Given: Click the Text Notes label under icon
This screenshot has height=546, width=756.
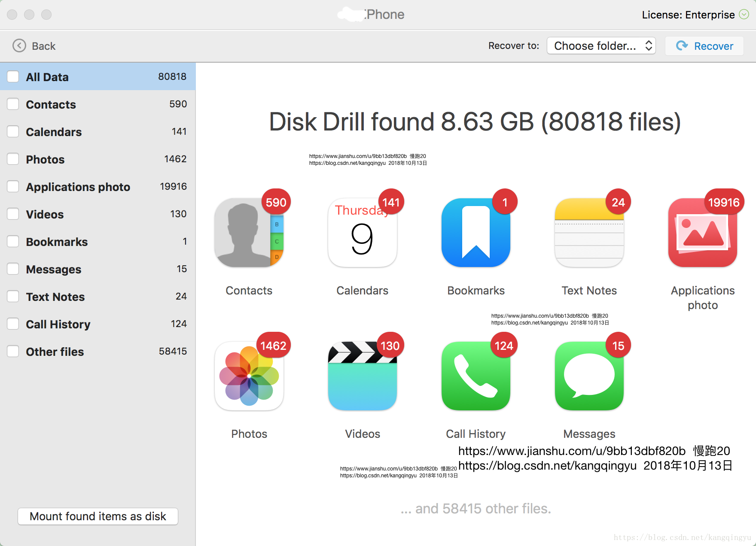Looking at the screenshot, I should click(589, 291).
